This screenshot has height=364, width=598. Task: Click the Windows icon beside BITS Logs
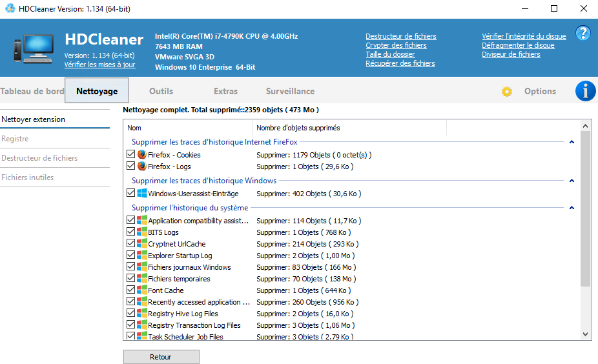pos(142,232)
